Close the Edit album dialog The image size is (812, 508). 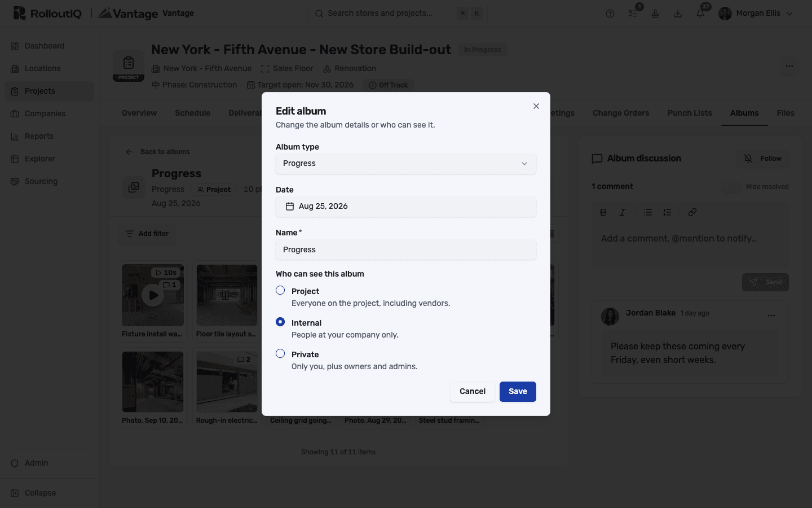[x=536, y=106]
